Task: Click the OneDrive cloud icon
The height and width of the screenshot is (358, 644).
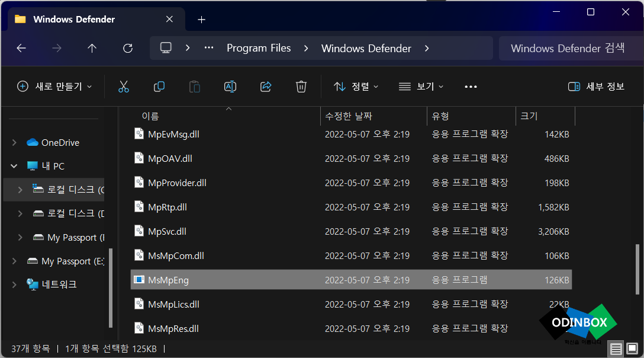Action: coord(33,142)
